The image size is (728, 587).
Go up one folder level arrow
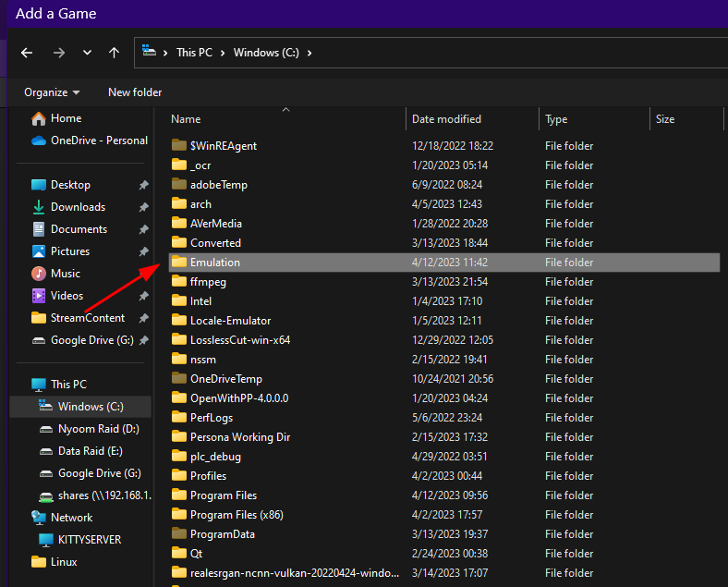tap(114, 53)
